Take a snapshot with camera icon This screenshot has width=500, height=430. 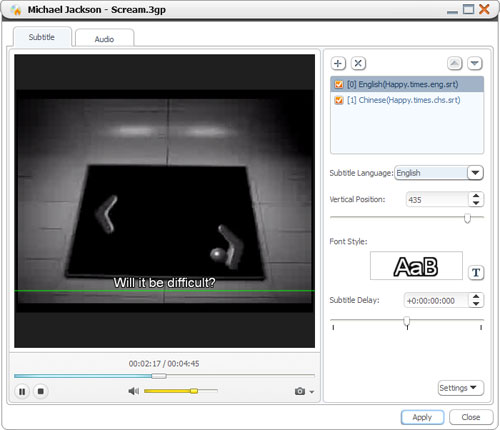(300, 391)
